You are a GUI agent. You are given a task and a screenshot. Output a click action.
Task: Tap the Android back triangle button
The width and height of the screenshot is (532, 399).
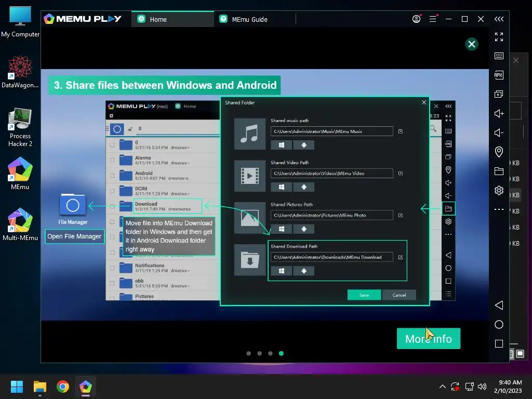click(x=499, y=305)
